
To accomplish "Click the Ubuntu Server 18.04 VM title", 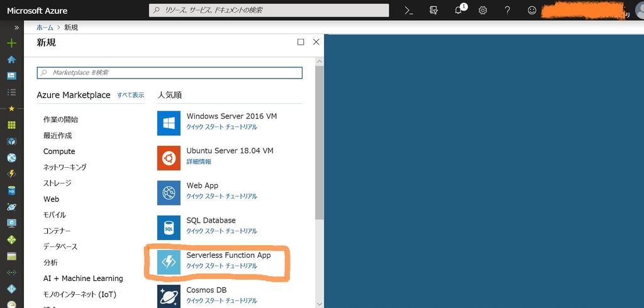I will pyautogui.click(x=230, y=151).
